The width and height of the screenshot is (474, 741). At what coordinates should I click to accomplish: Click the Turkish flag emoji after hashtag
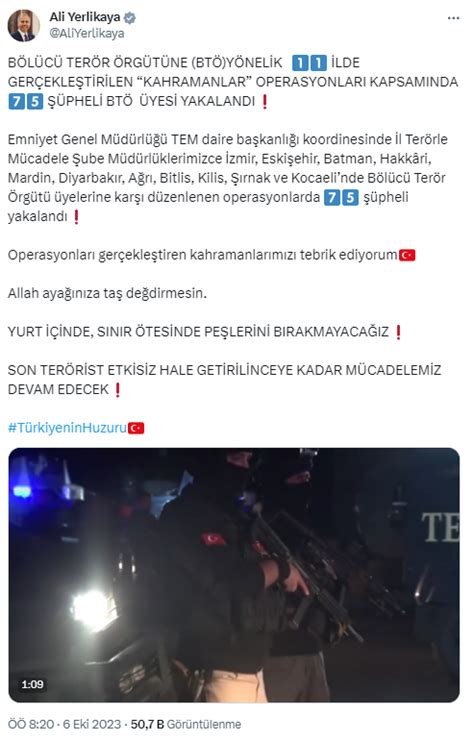[136, 428]
